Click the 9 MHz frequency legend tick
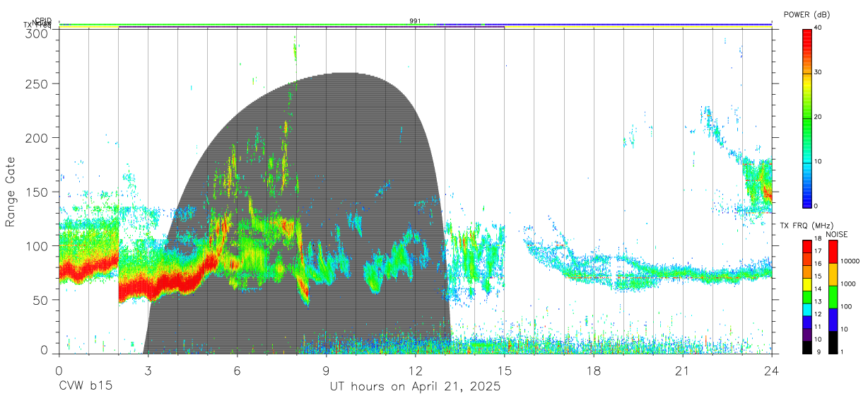Screen dimensions: 868x401 (x=817, y=351)
